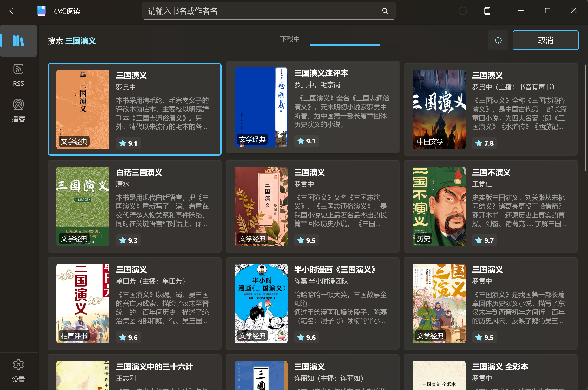Click the 三国演义注评本 title
Viewport: 588px width, 390px height.
pos(321,73)
